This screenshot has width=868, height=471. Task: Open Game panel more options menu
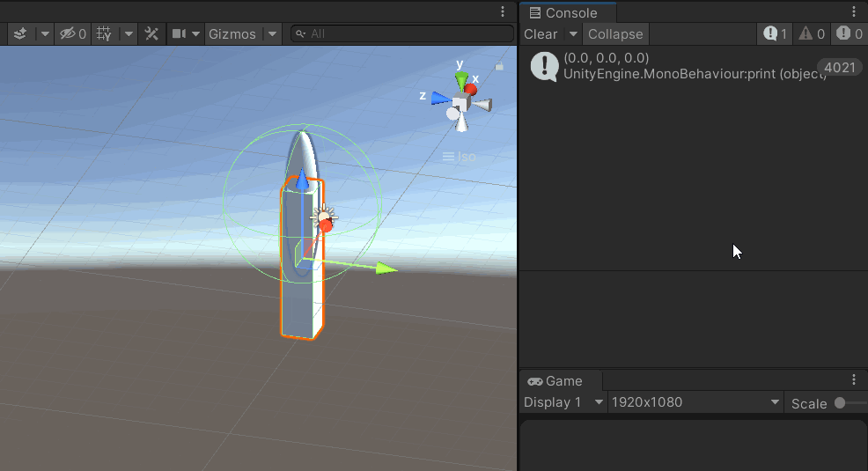(854, 379)
